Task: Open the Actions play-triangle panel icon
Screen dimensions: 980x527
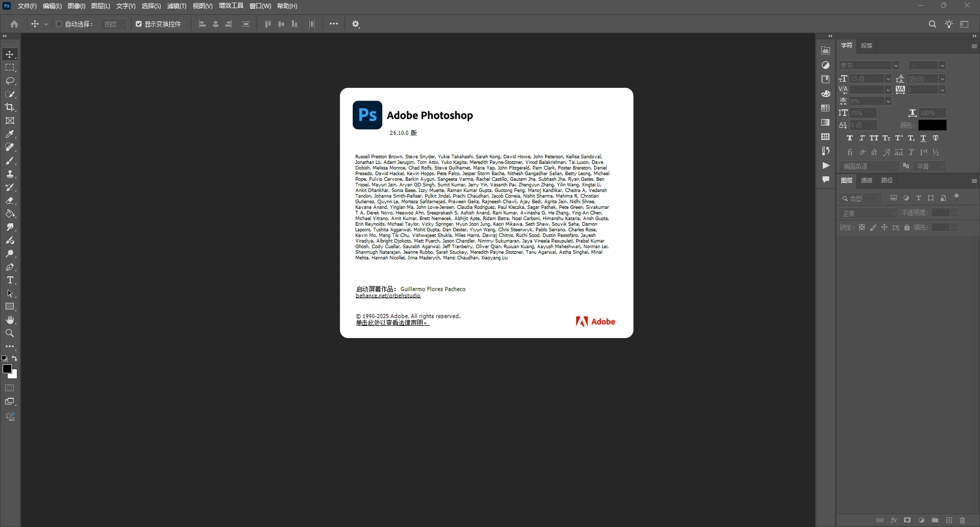Action: 825,165
